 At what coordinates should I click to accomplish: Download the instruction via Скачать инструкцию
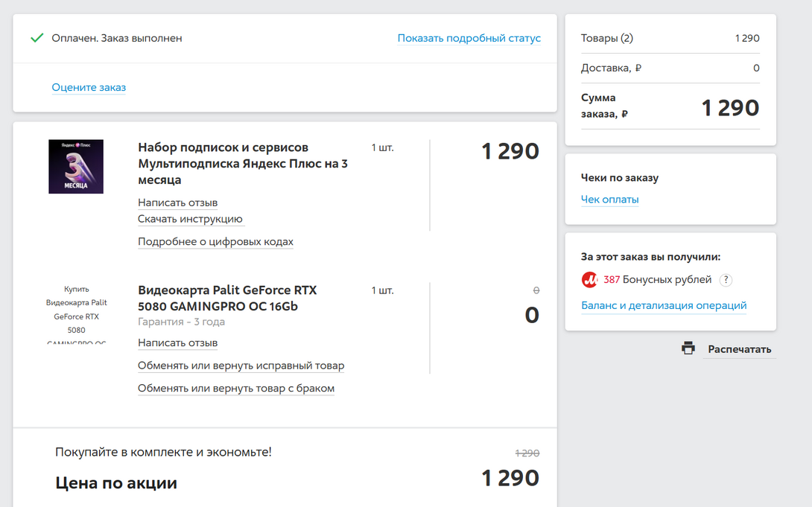[190, 219]
